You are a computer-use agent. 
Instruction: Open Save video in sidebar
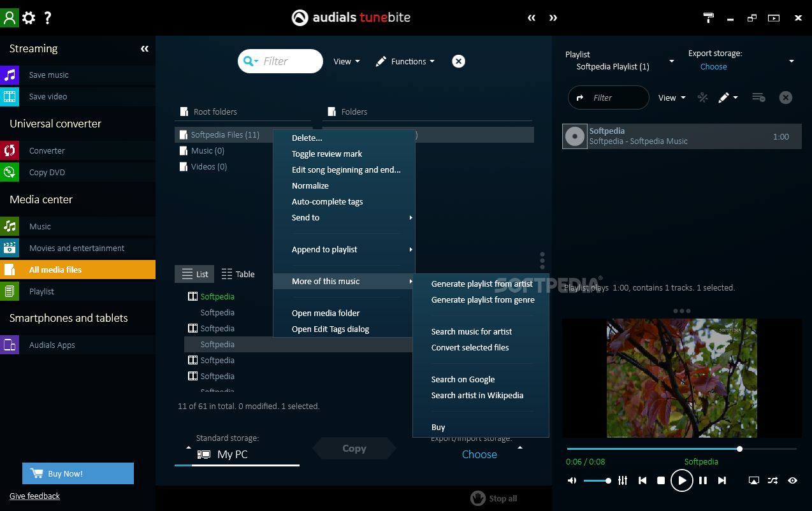pos(78,96)
